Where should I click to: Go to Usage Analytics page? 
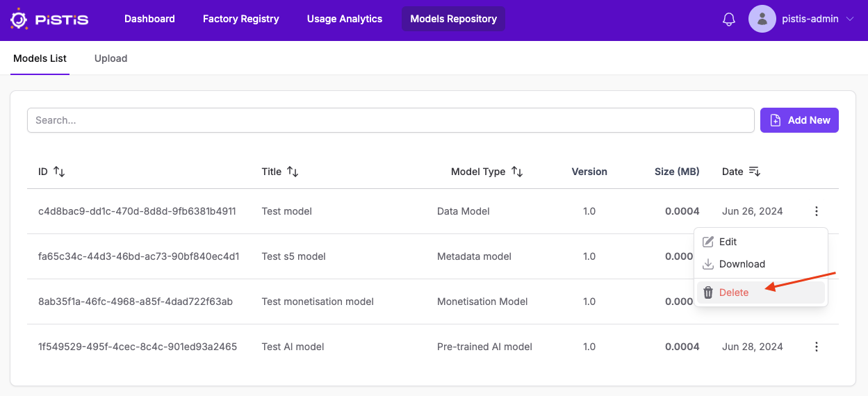click(x=345, y=19)
